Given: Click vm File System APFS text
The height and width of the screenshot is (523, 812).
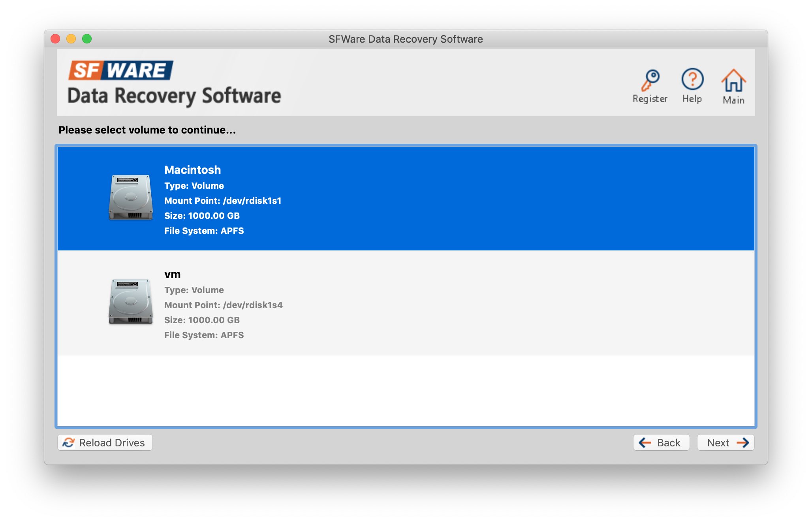Looking at the screenshot, I should click(204, 335).
